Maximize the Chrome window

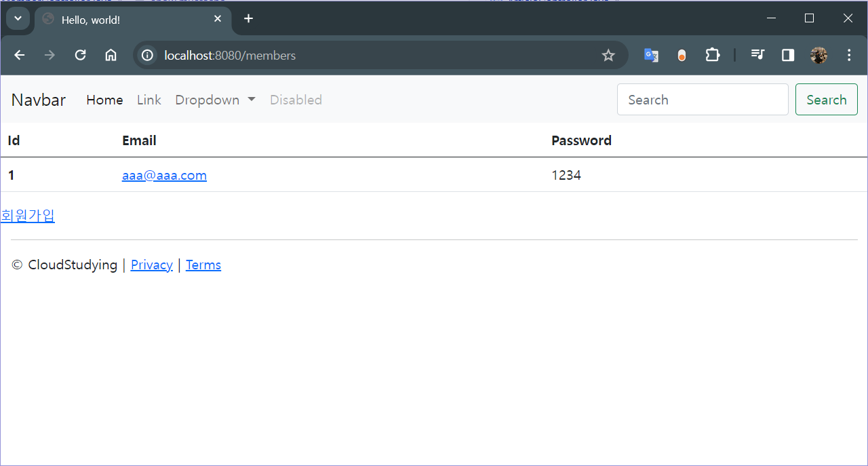(809, 18)
